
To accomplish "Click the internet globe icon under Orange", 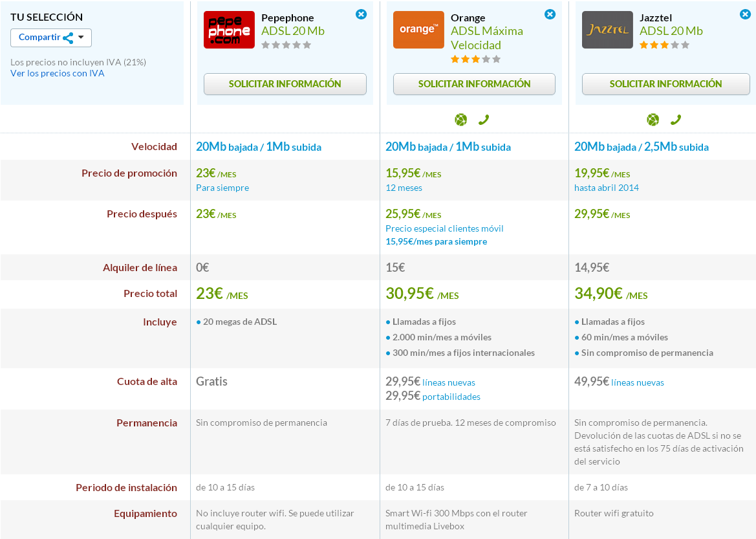I will pyautogui.click(x=461, y=120).
